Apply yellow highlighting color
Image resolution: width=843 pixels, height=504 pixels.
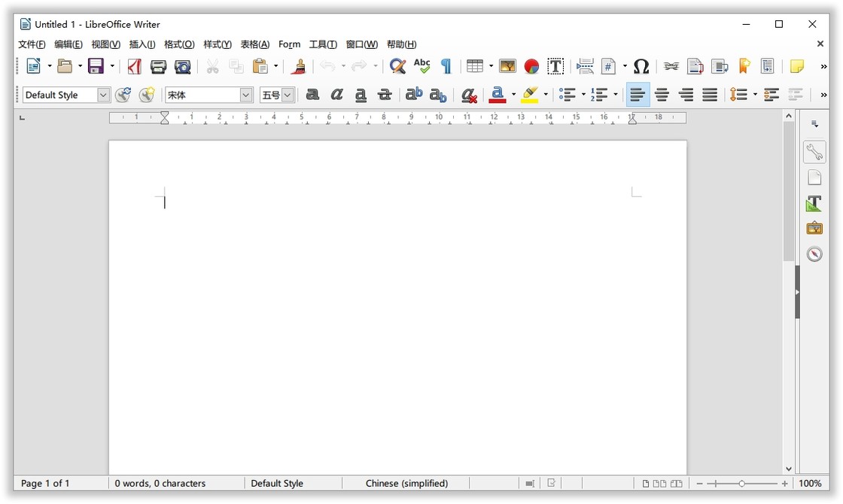point(530,95)
